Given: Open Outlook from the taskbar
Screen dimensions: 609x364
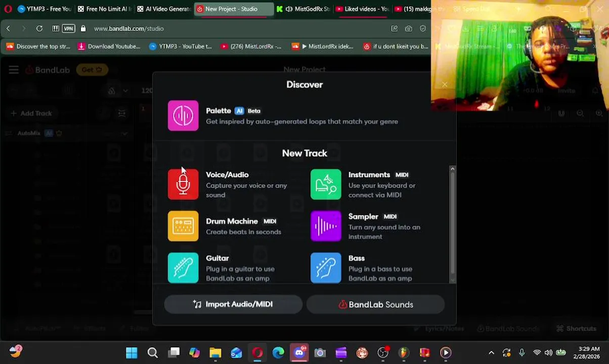Looking at the screenshot, I should pyautogui.click(x=236, y=353).
